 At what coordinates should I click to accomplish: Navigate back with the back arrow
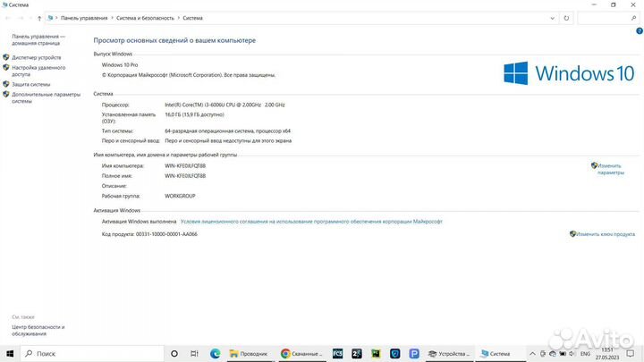coord(8,18)
